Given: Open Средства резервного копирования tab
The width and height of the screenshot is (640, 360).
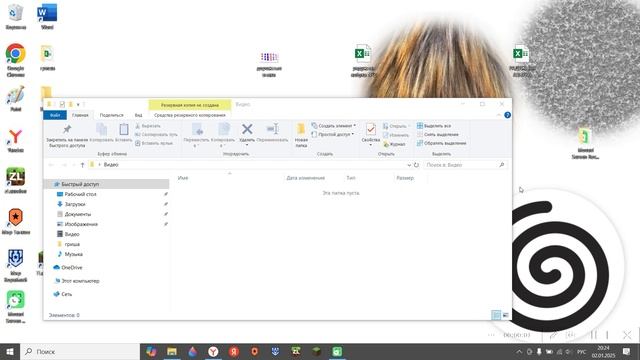Looking at the screenshot, I should 190,115.
